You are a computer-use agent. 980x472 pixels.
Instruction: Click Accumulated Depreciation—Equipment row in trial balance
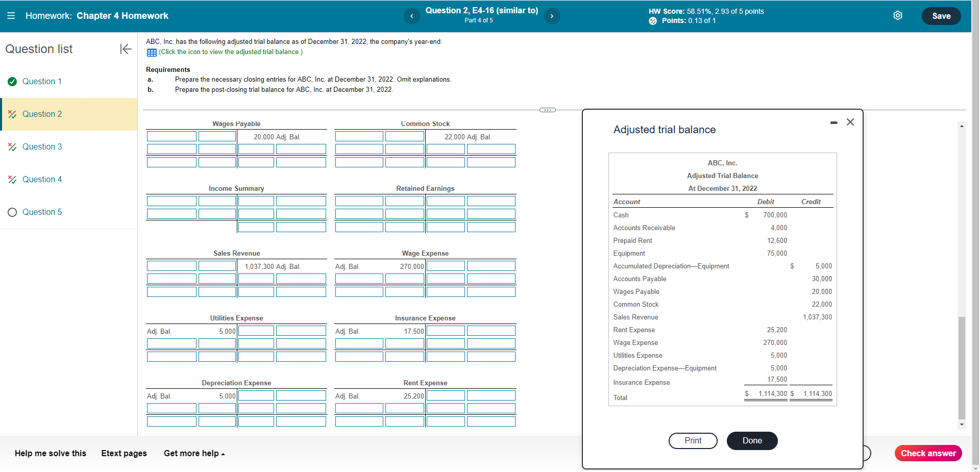[723, 266]
